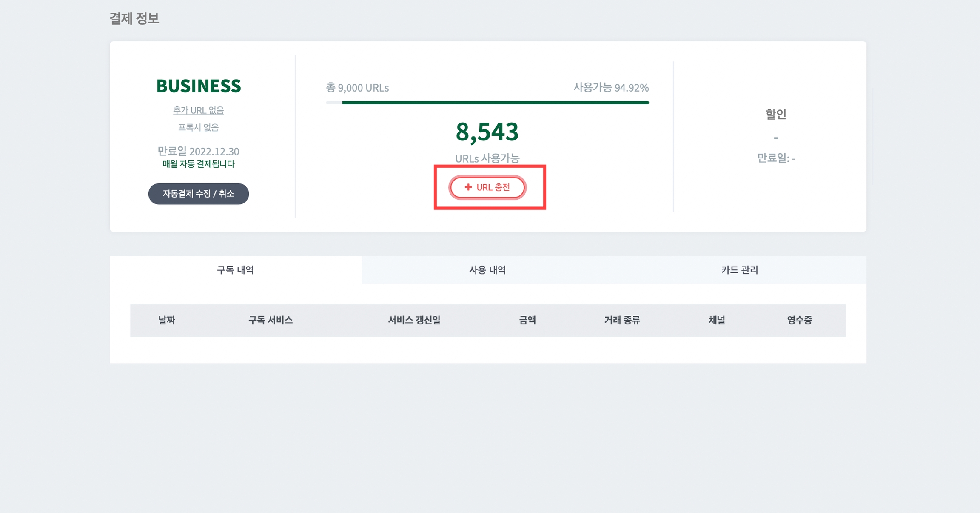Click the BUSINESS plan title
Image resolution: width=980 pixels, height=513 pixels.
(199, 86)
